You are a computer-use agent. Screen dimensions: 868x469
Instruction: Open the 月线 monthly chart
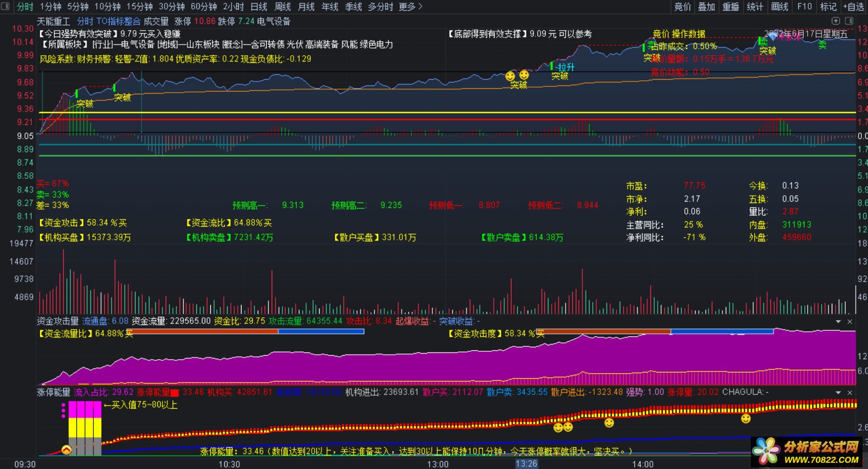pos(306,7)
